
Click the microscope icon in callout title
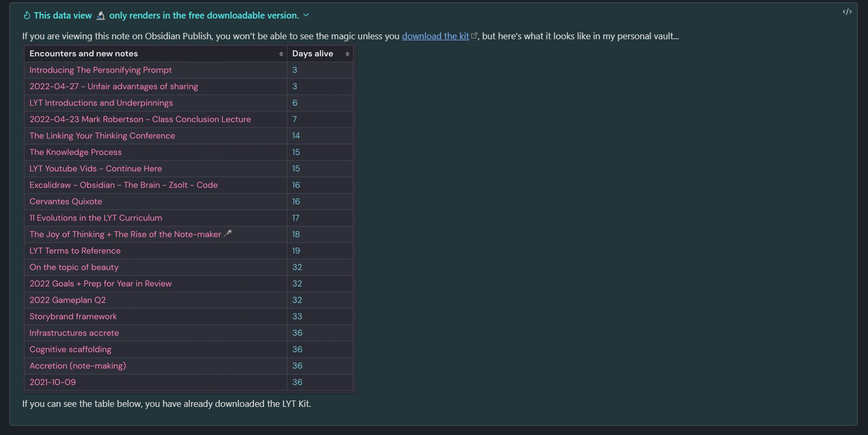(x=100, y=15)
